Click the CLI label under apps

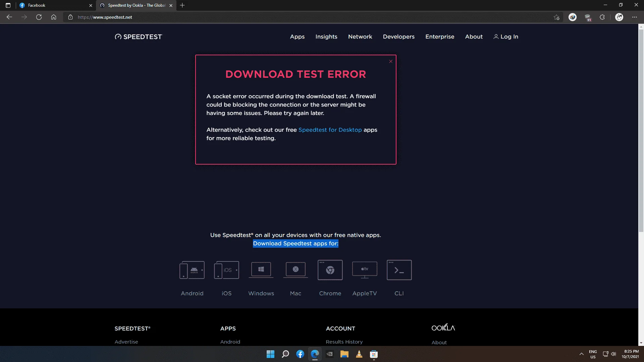tap(399, 294)
